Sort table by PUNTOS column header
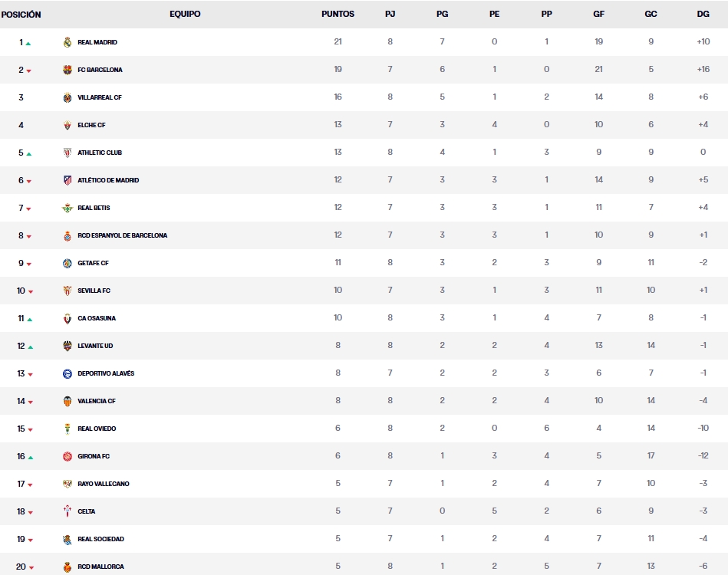This screenshot has width=728, height=575. click(x=338, y=14)
